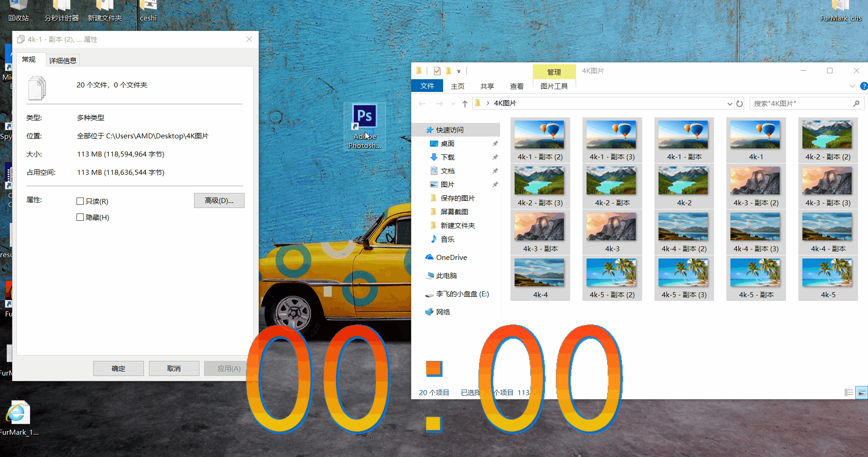This screenshot has height=457, width=868.
Task: Open the 新建文件夹 desktop folder icon
Action: pos(105,11)
